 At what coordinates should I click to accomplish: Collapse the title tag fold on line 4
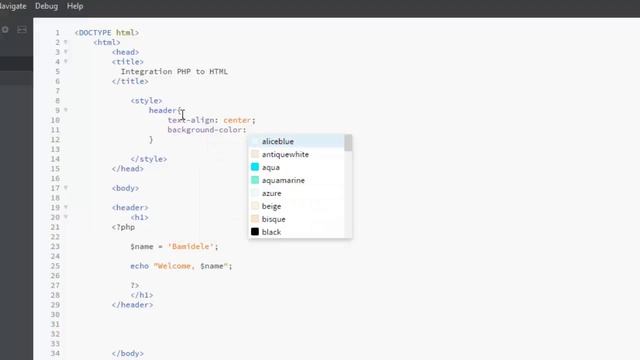pos(66,62)
